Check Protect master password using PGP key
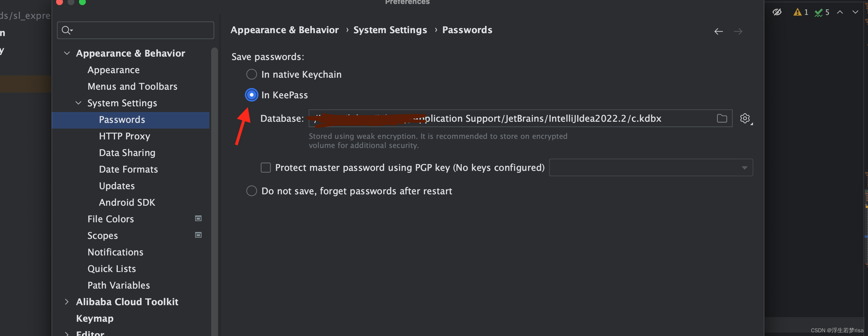Image resolution: width=868 pixels, height=336 pixels. pyautogui.click(x=265, y=167)
